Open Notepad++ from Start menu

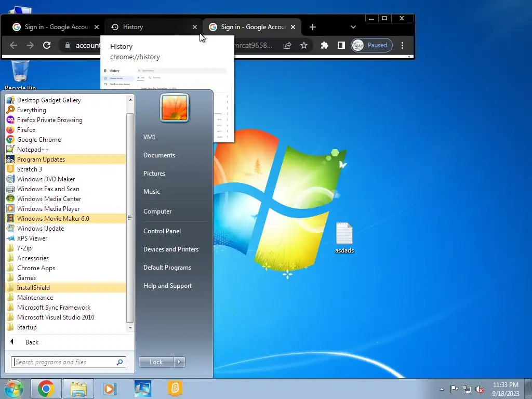66,149
